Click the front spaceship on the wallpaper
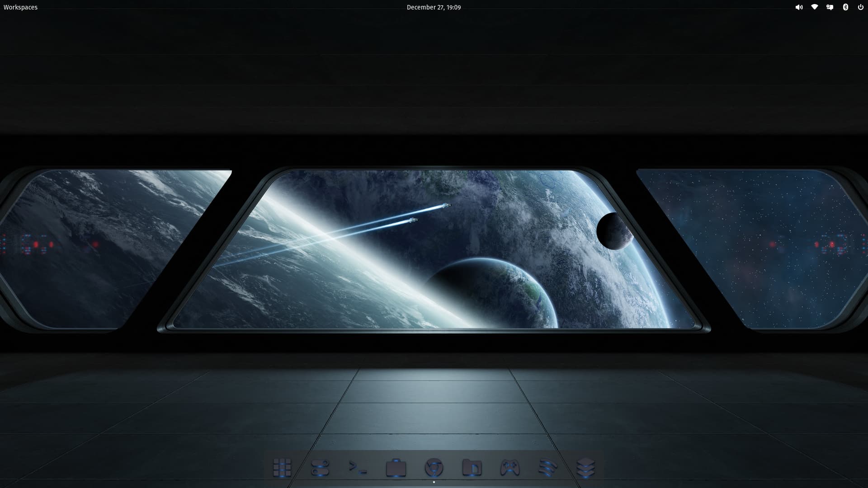This screenshot has width=868, height=488. coord(447,206)
